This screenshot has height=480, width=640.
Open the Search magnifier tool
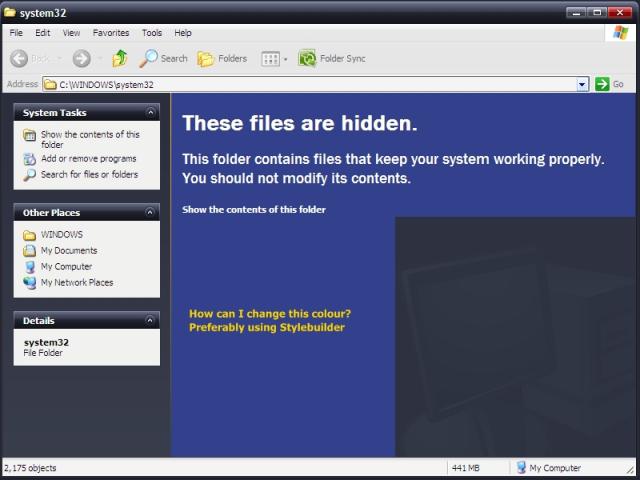(163, 59)
